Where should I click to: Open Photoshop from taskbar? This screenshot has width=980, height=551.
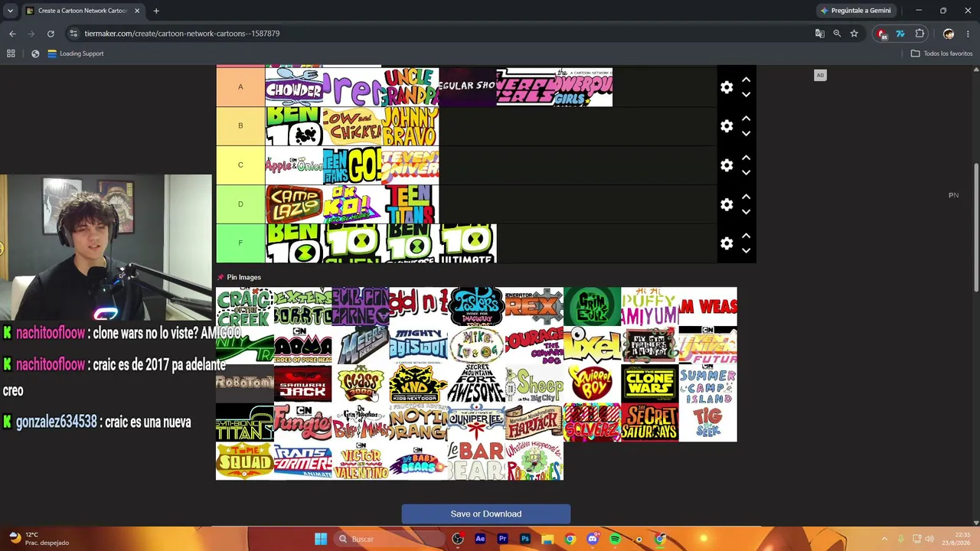525,539
